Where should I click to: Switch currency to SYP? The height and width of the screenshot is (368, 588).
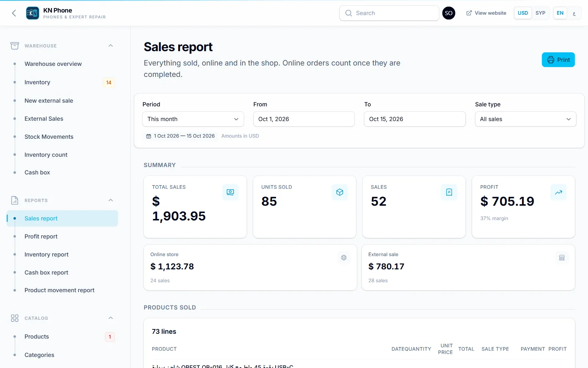(540, 13)
